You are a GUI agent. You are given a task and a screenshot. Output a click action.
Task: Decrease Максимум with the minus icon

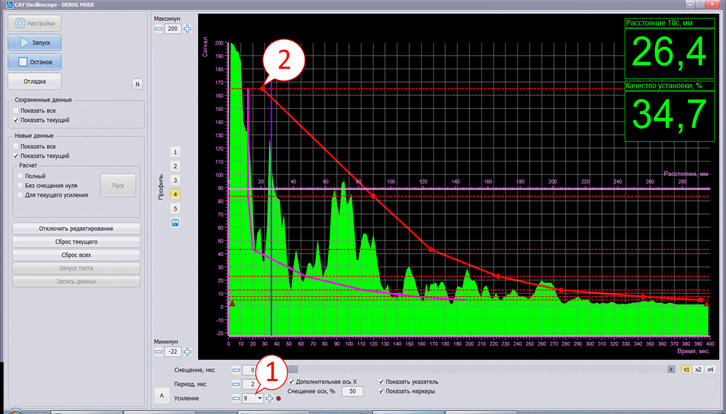158,29
